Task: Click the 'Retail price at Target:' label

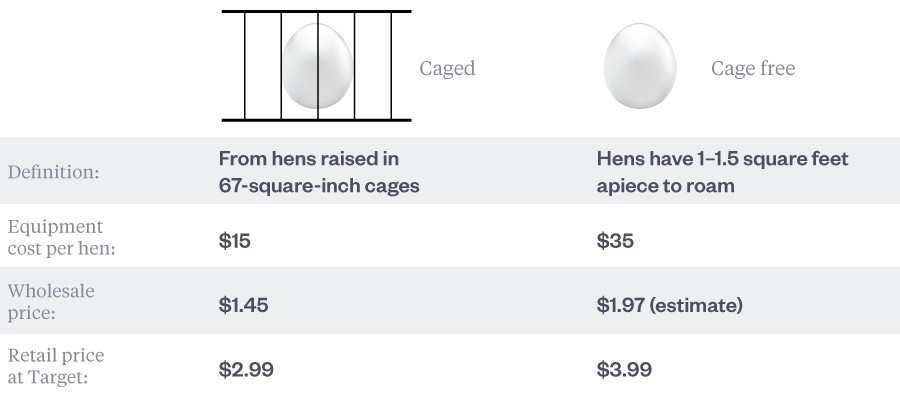Action: (56, 366)
